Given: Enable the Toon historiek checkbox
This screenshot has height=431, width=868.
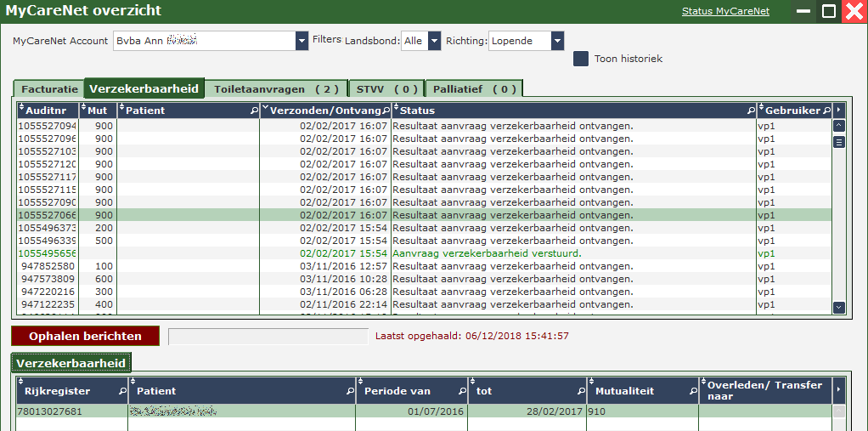Looking at the screenshot, I should point(581,59).
